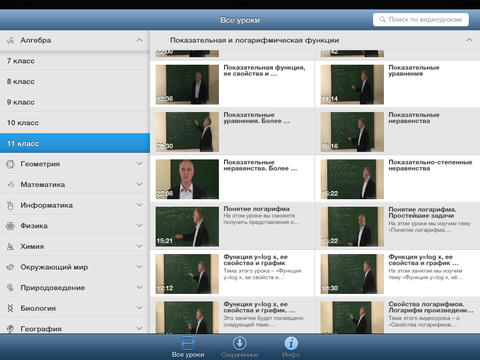
Task: Click the Геометрия subject icon
Action: (x=10, y=164)
